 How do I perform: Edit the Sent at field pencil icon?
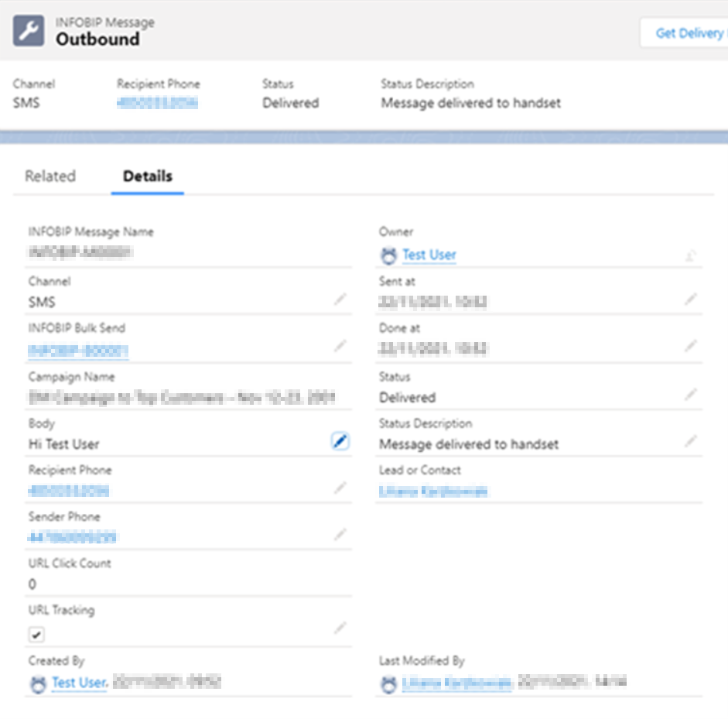pyautogui.click(x=690, y=300)
